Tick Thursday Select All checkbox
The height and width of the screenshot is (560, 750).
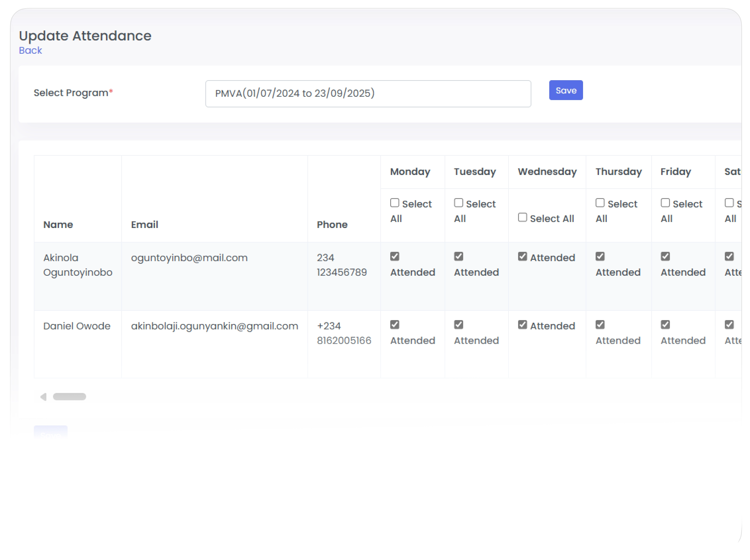pyautogui.click(x=600, y=203)
